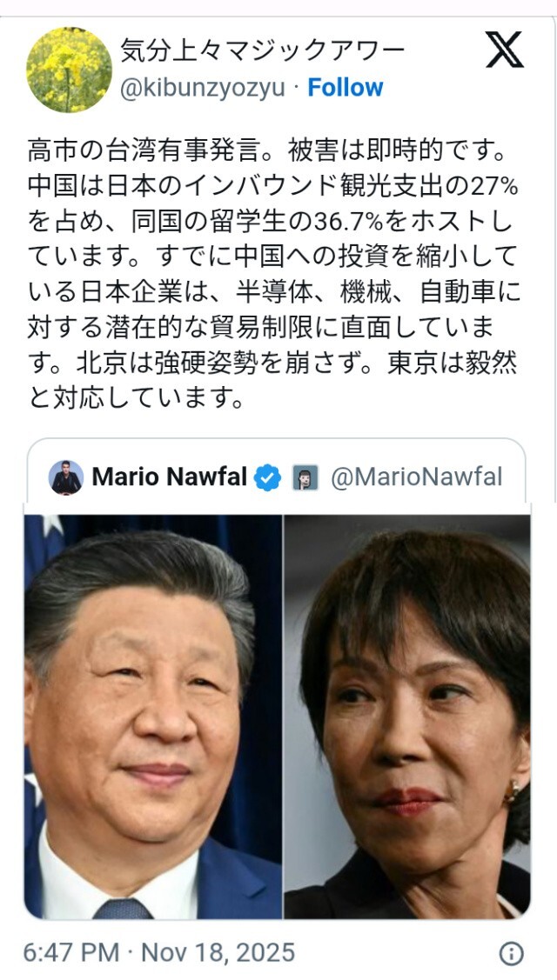Click the X logo icon
Screen dimensions: 557x980
tap(505, 50)
